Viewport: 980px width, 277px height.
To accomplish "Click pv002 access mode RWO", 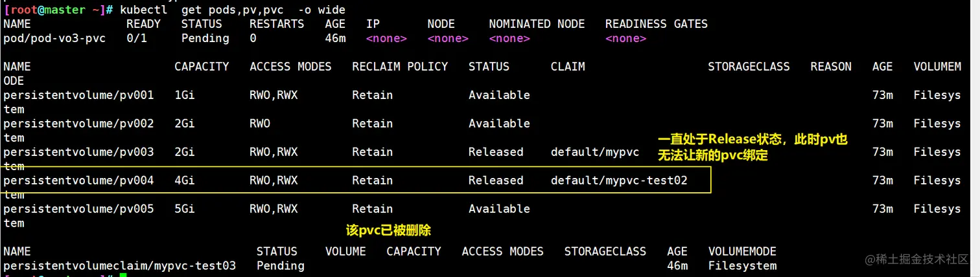I will (x=260, y=124).
